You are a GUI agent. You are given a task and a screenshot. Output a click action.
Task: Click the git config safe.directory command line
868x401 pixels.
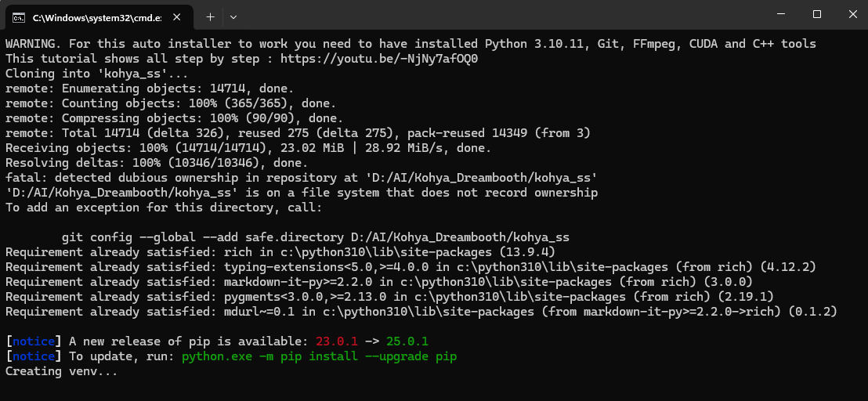click(x=316, y=238)
